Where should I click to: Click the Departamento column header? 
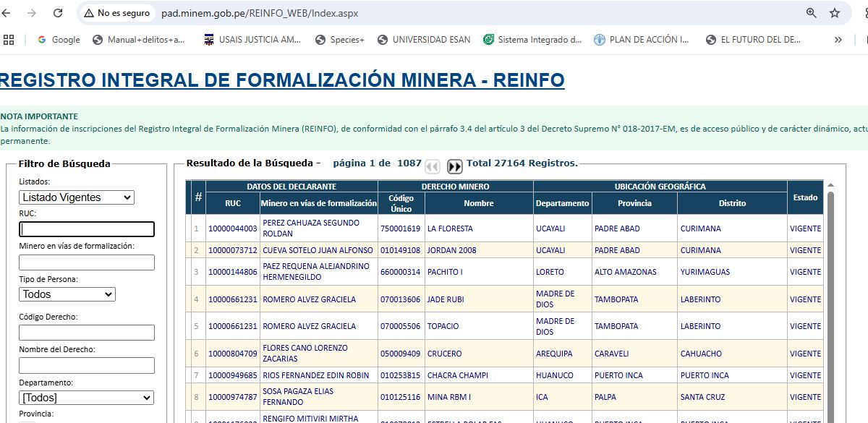[562, 203]
